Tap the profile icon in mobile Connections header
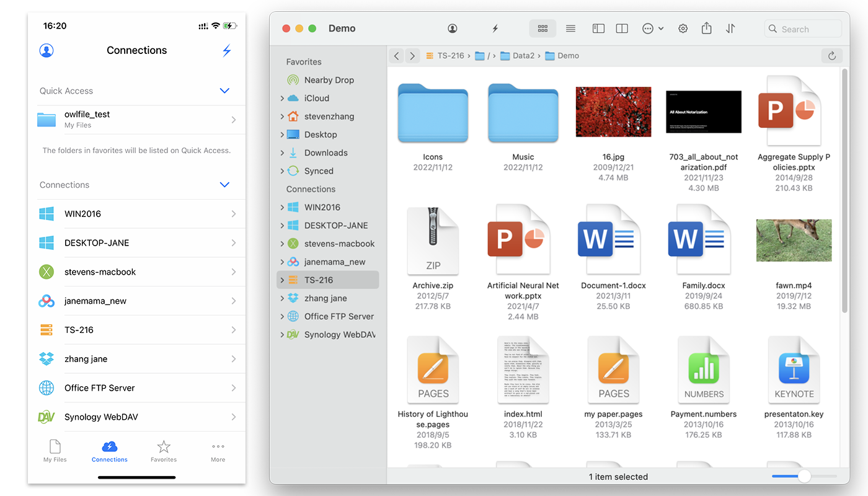The height and width of the screenshot is (496, 868). (x=46, y=51)
